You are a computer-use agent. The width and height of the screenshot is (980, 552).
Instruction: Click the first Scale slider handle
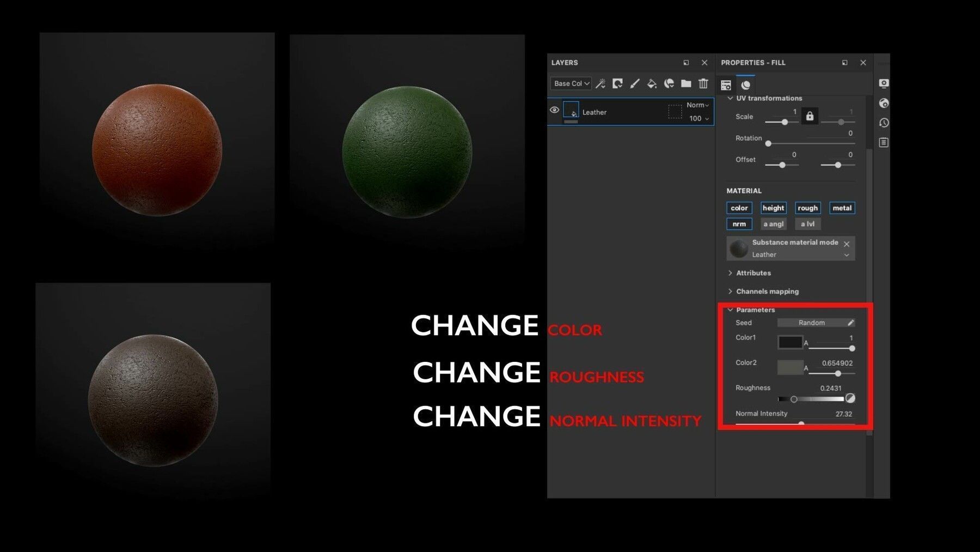point(785,122)
